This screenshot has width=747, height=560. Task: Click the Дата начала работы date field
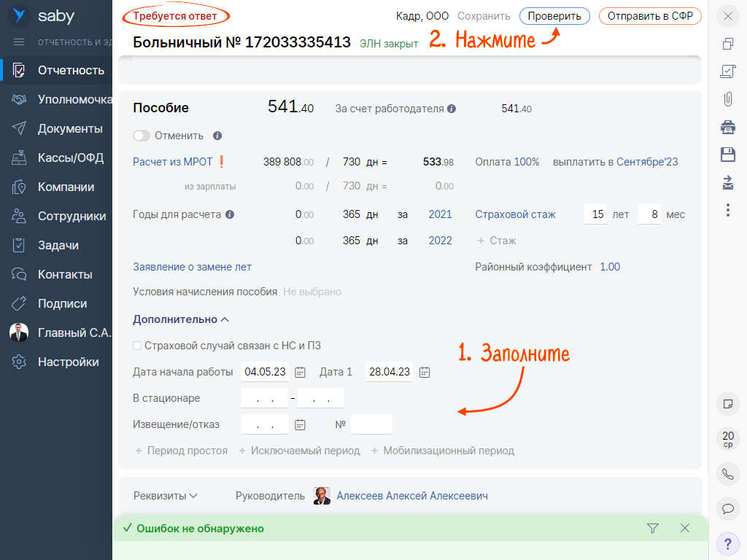click(265, 371)
